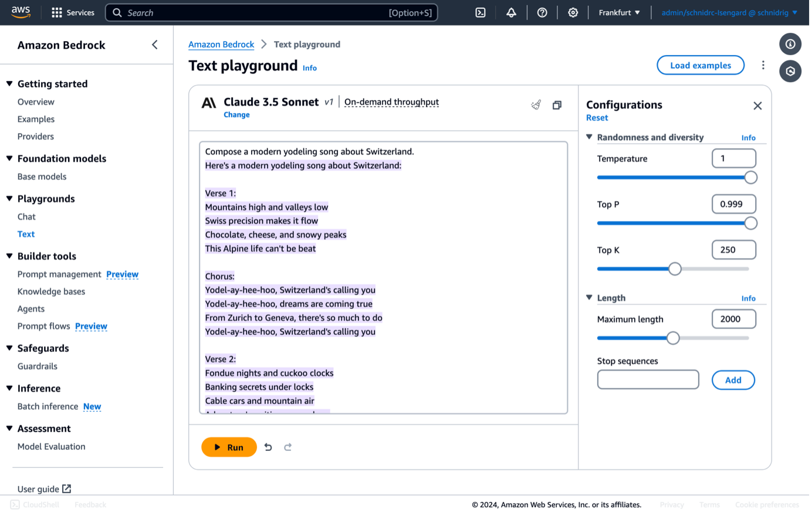The height and width of the screenshot is (516, 812).
Task: Collapse the Amazon Bedrock sidebar
Action: 155,45
